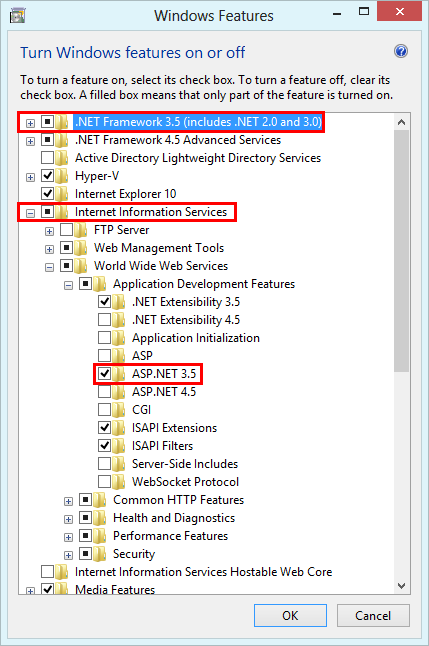Expand the Common HTTP Features node
This screenshot has height=646, width=429.
point(68,501)
